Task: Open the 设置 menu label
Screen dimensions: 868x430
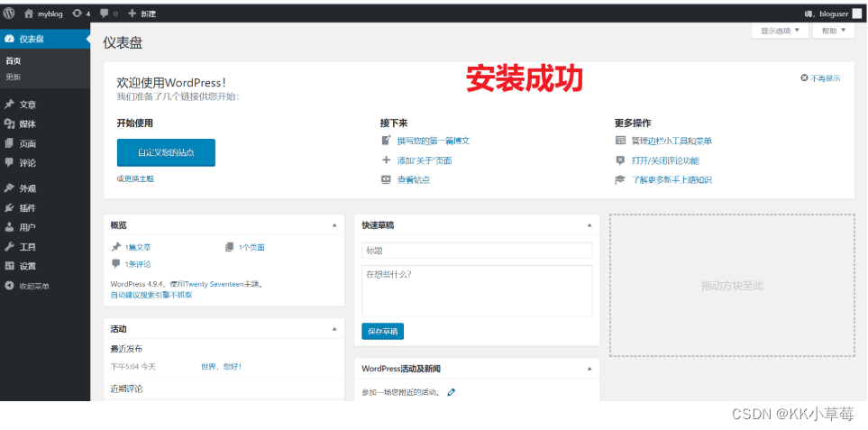Action: (x=28, y=266)
